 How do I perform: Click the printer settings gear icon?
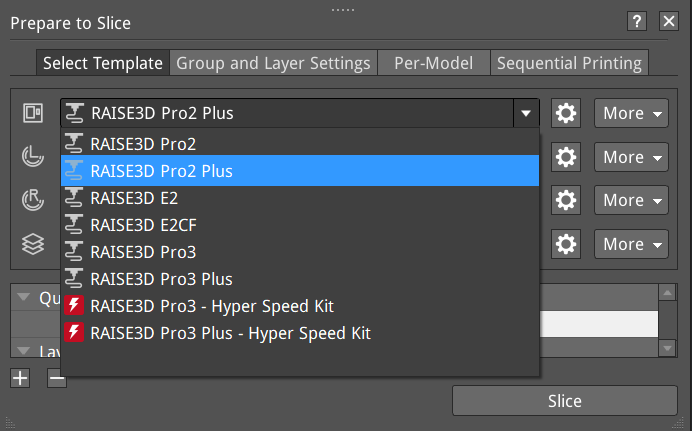[x=566, y=113]
